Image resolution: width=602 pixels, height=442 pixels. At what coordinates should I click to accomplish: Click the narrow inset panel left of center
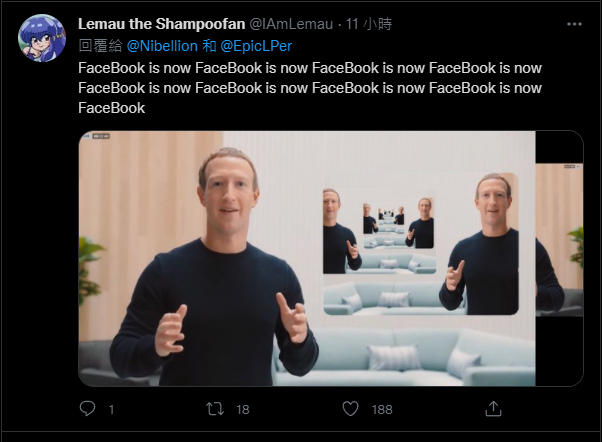341,230
